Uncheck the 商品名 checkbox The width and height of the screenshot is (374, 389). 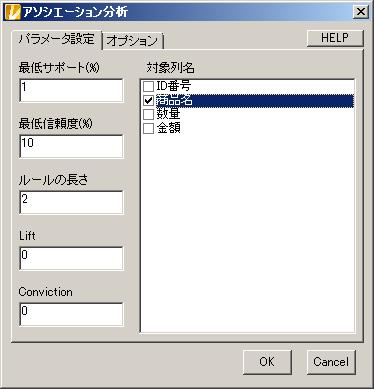[x=148, y=101]
